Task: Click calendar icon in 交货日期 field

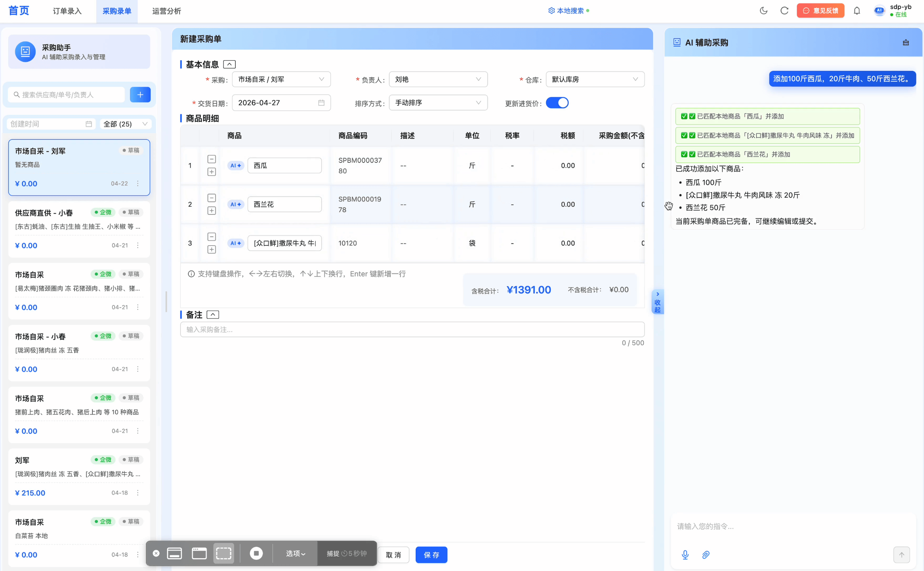Action: coord(321,103)
